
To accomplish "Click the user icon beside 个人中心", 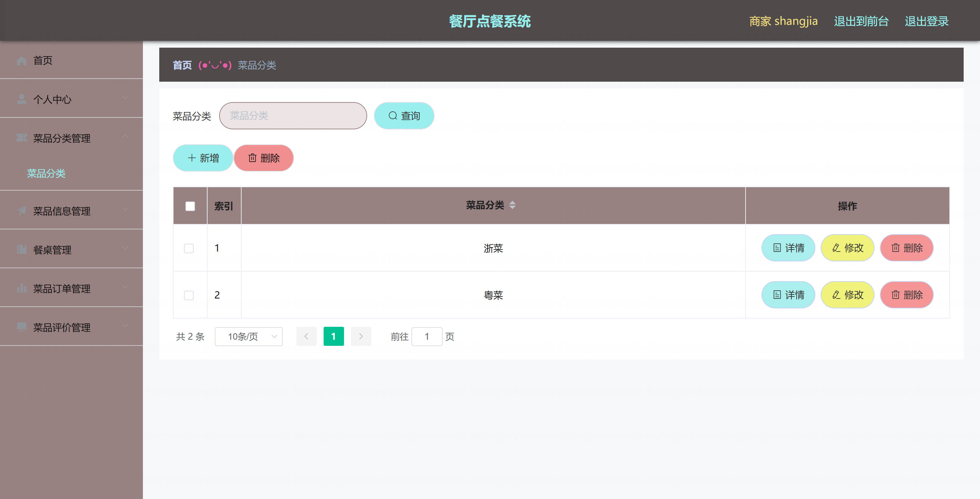I will (x=22, y=99).
